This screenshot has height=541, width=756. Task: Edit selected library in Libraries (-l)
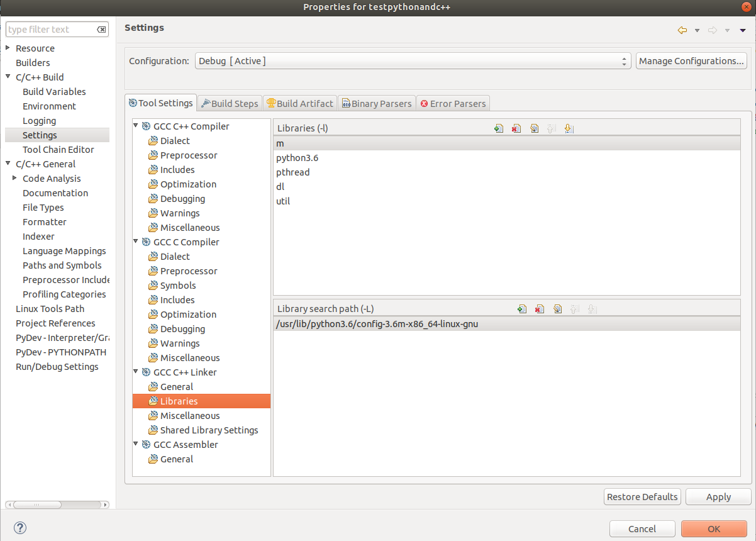point(534,128)
